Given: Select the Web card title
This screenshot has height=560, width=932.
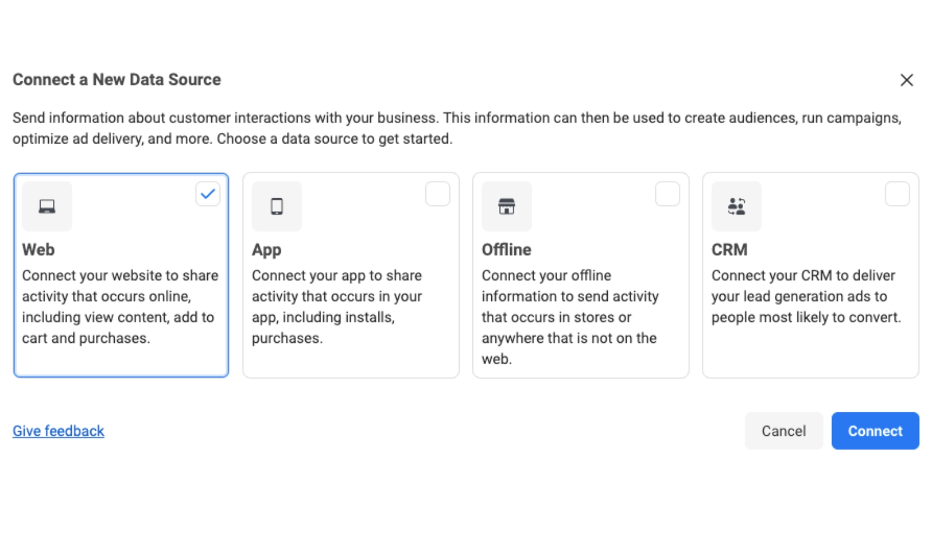Looking at the screenshot, I should coord(38,249).
